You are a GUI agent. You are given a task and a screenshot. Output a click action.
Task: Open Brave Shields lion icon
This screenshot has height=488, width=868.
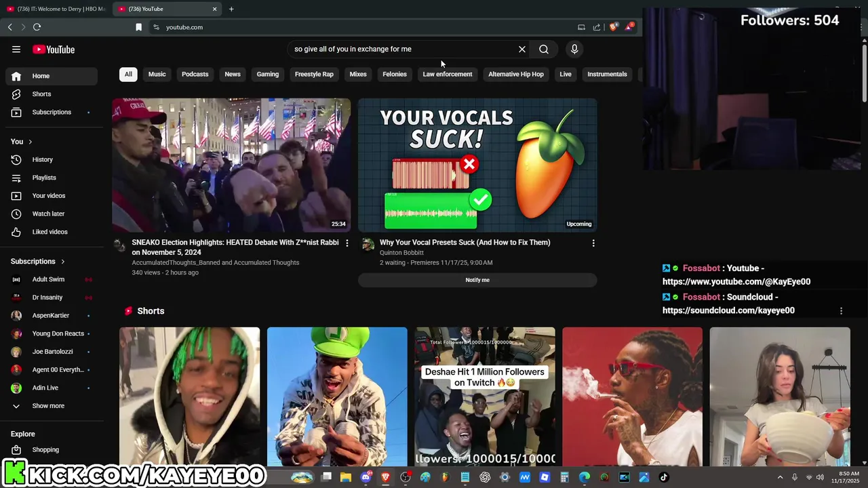click(x=614, y=27)
